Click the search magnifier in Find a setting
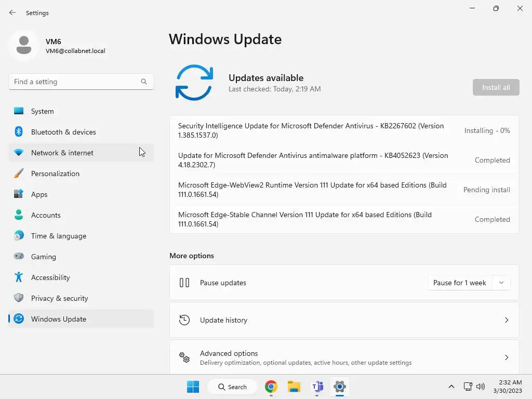 pyautogui.click(x=144, y=82)
